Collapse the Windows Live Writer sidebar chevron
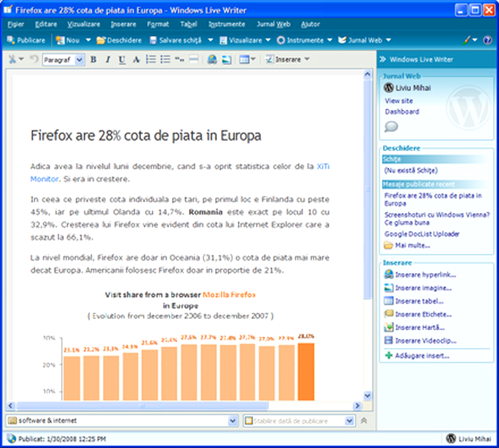Image resolution: width=499 pixels, height=448 pixels. [x=383, y=59]
